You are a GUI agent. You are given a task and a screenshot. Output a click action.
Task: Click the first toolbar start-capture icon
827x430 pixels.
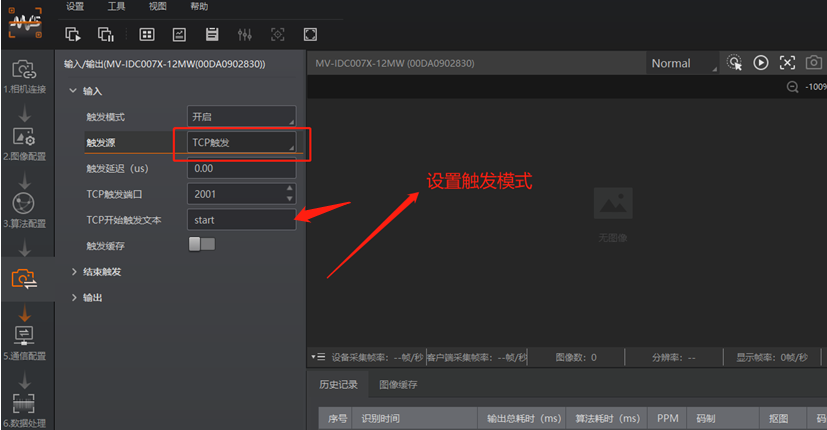72,34
